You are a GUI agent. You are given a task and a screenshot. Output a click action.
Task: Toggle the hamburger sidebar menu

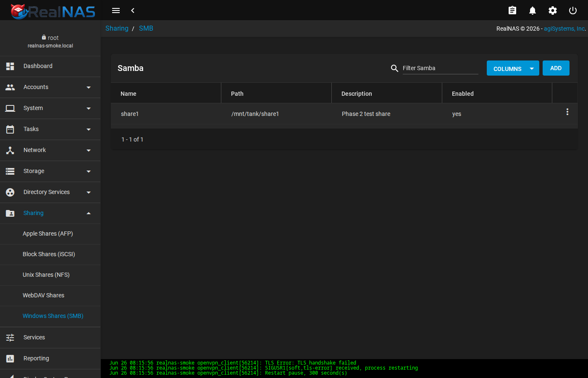click(x=116, y=10)
